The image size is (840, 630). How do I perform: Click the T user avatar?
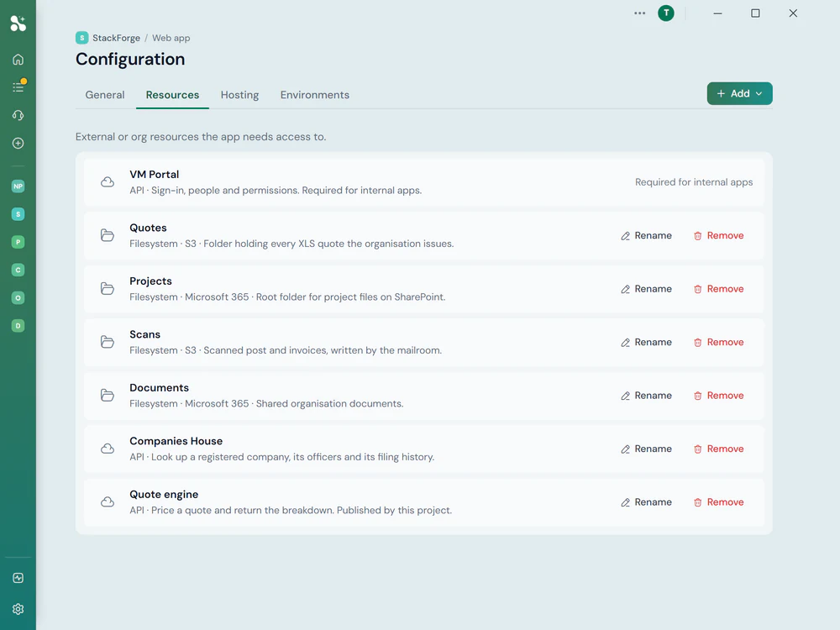pos(666,13)
